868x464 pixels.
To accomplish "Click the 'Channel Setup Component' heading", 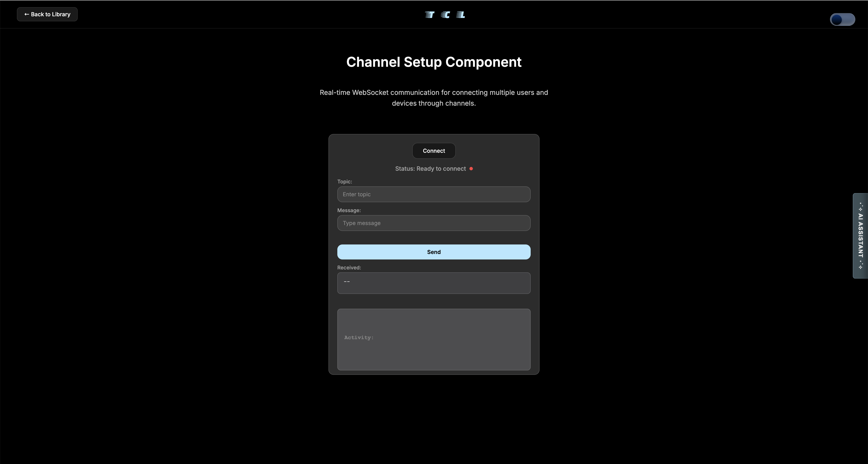I will pyautogui.click(x=434, y=62).
